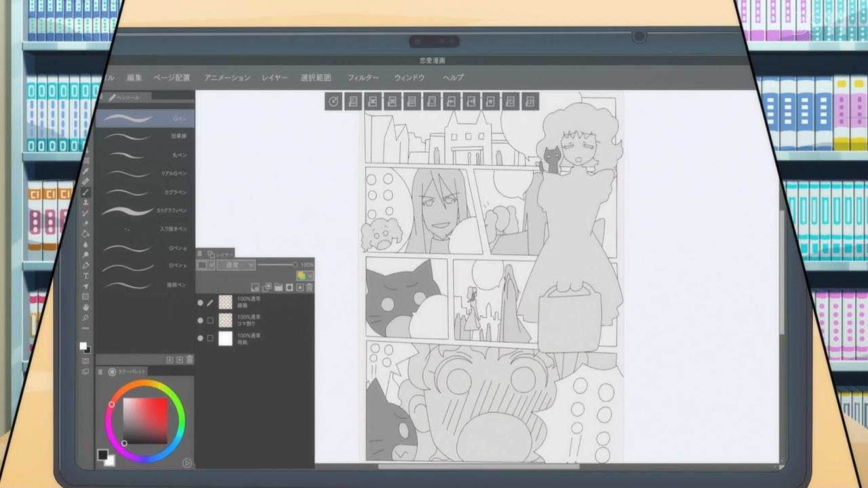Screen dimensions: 868x488
Task: Open the フィルター menu
Action: [x=363, y=78]
